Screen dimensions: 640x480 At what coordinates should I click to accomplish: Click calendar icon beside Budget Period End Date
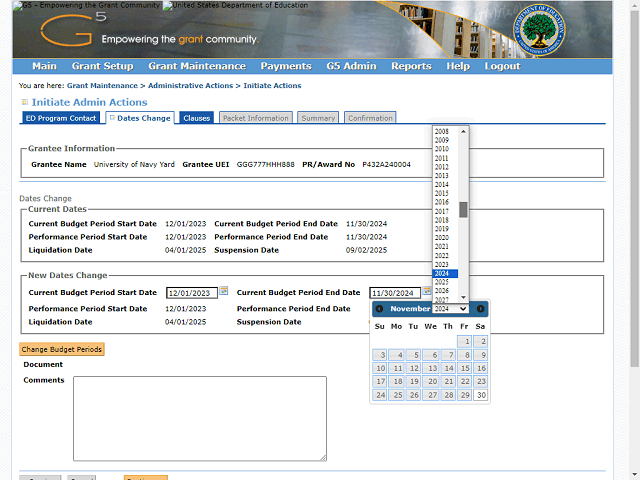pyautogui.click(x=427, y=291)
